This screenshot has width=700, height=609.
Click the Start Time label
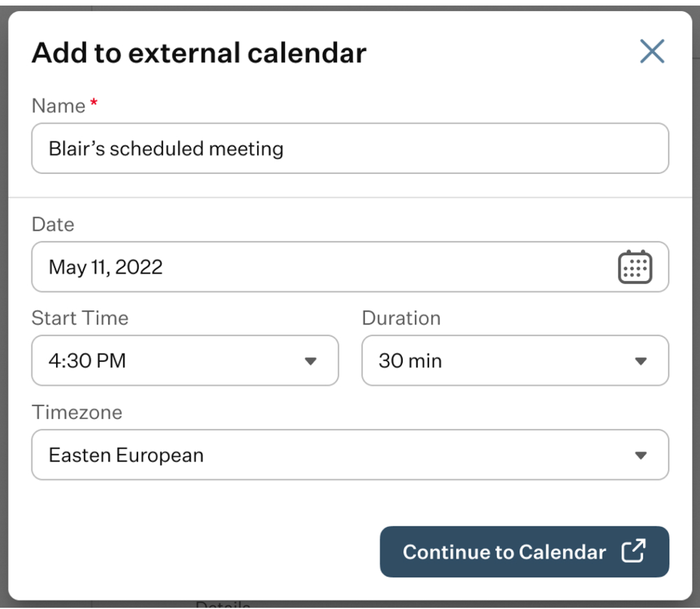[x=80, y=318]
